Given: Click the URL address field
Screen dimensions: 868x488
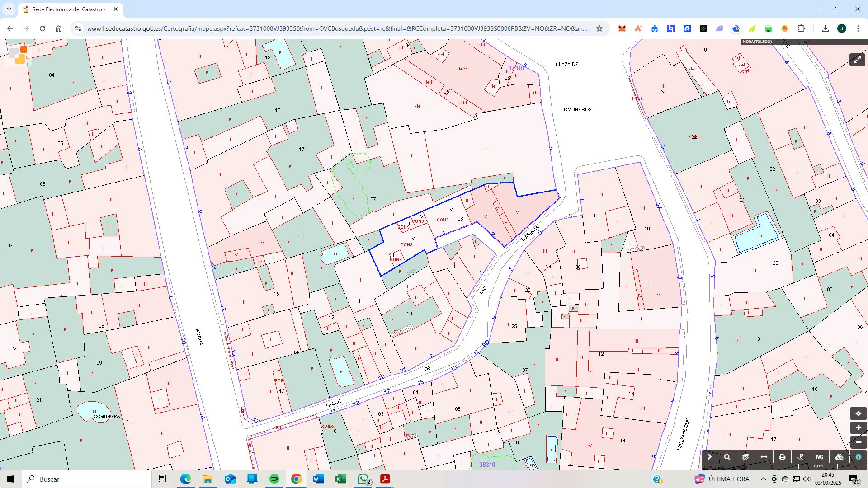Looking at the screenshot, I should click(337, 28).
